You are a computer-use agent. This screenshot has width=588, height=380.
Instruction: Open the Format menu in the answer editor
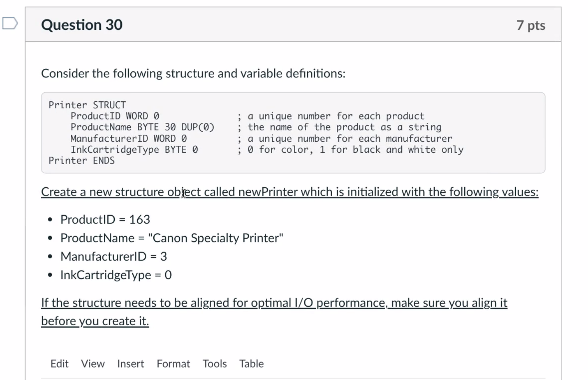[x=173, y=364]
